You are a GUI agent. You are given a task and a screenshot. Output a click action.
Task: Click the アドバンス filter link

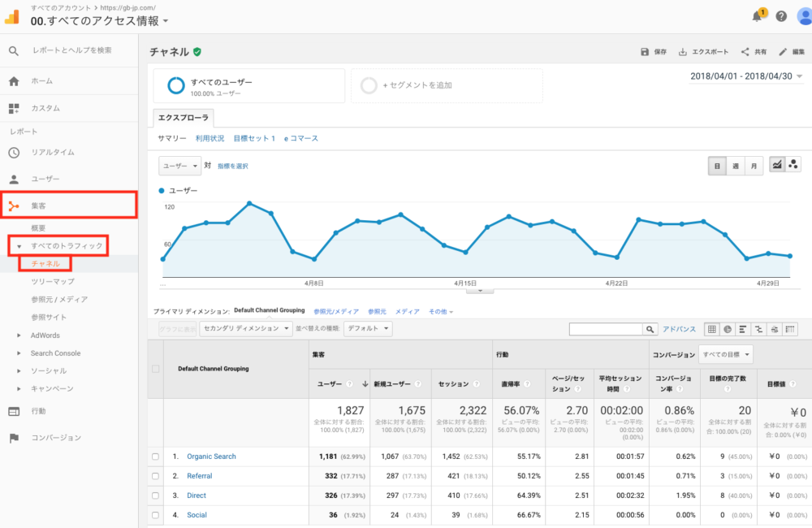(679, 329)
